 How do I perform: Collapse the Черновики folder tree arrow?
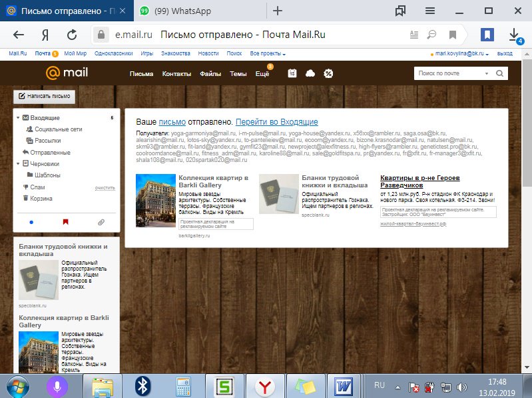pyautogui.click(x=18, y=164)
